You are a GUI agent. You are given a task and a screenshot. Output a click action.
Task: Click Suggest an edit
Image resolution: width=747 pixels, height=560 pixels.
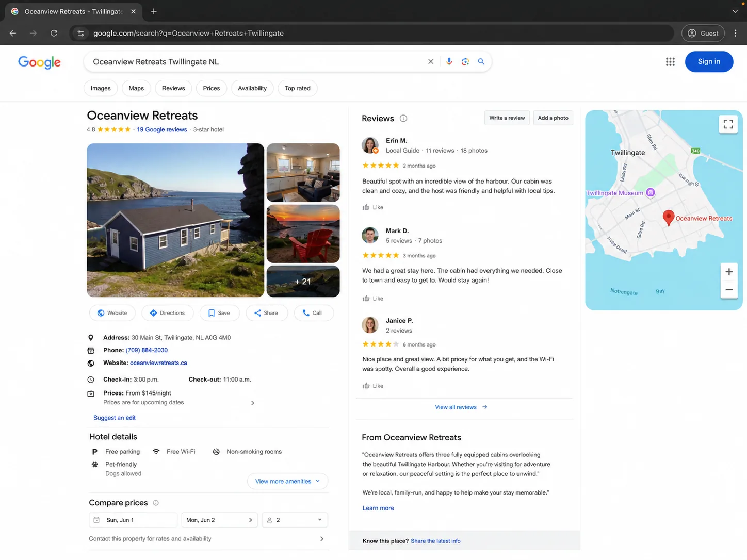[x=115, y=418]
